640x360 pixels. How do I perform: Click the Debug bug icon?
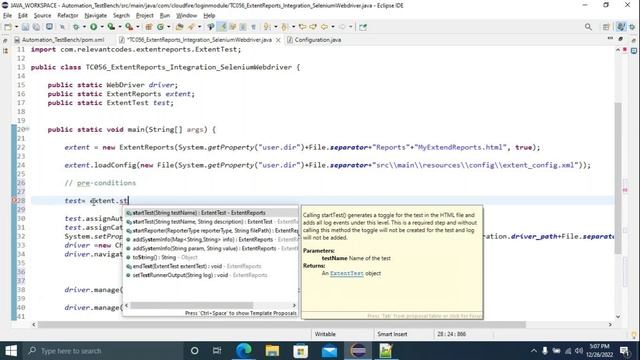click(76, 27)
